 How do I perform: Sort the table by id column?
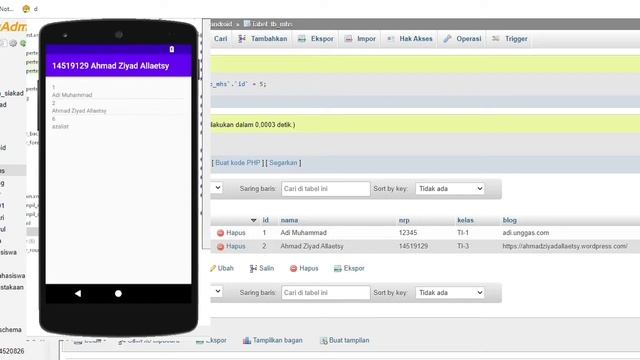pyautogui.click(x=265, y=220)
